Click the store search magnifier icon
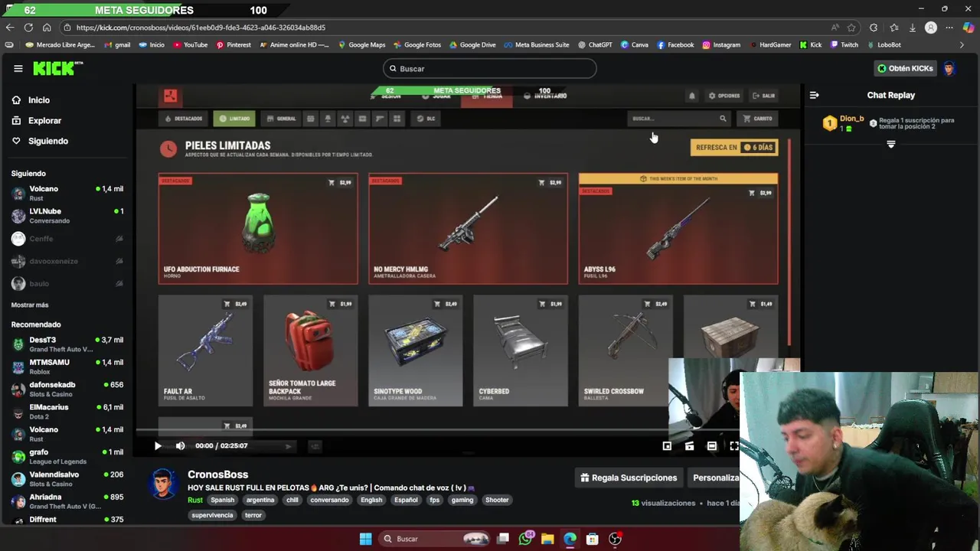This screenshot has height=551, width=980. coord(723,119)
